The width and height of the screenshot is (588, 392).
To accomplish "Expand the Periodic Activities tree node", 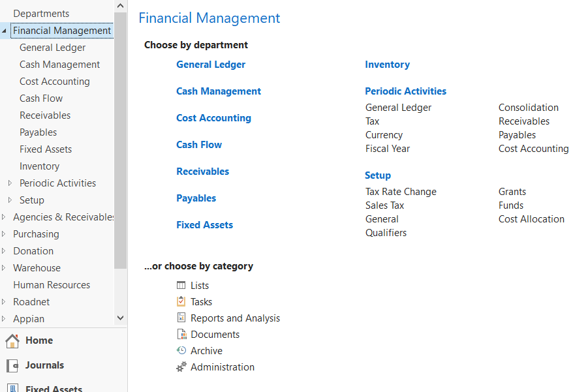I will 10,183.
